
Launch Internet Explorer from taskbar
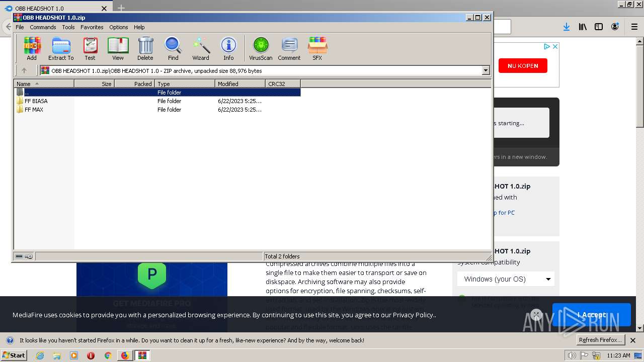40,355
